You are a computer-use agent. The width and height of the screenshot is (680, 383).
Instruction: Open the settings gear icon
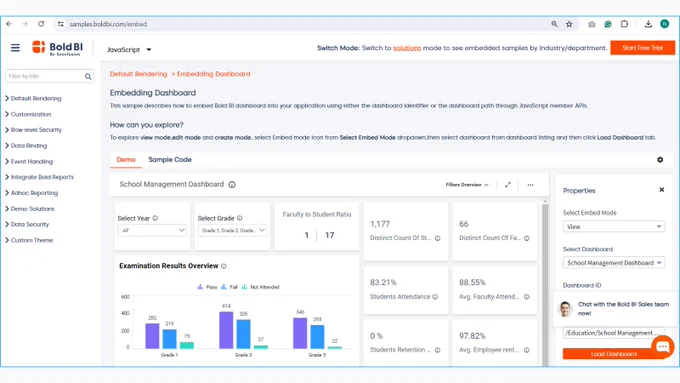pos(660,160)
